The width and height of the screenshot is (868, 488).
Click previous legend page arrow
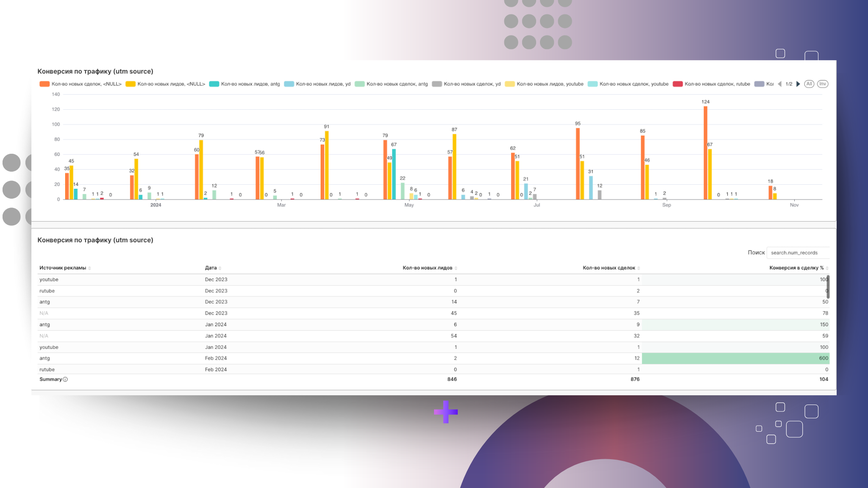(x=780, y=84)
